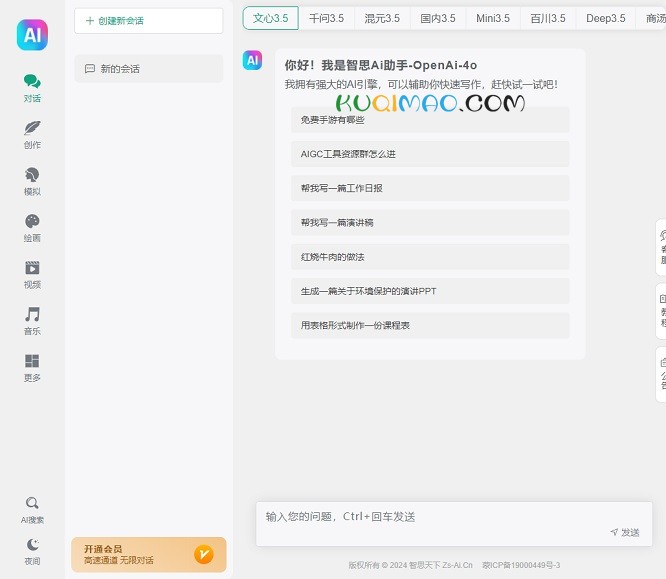Choose the AIGC工具资源群怎么进 suggestion
This screenshot has height=579, width=666.
(430, 154)
